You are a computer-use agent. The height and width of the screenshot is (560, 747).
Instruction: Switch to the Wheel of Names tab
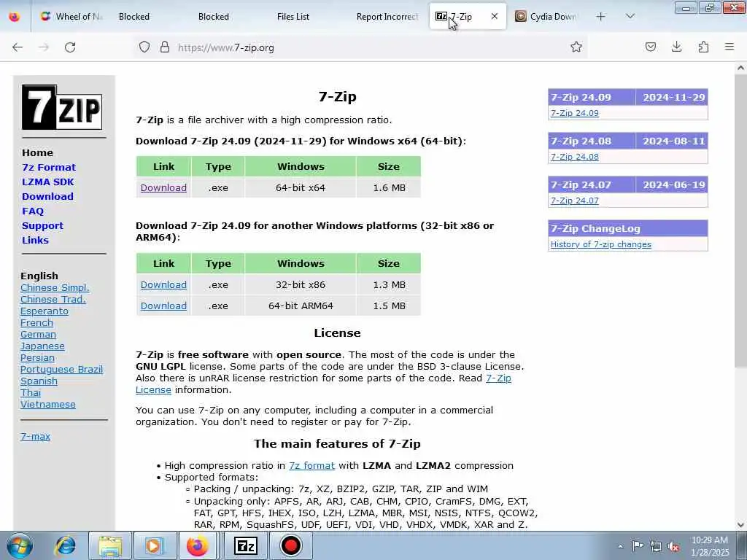71,16
